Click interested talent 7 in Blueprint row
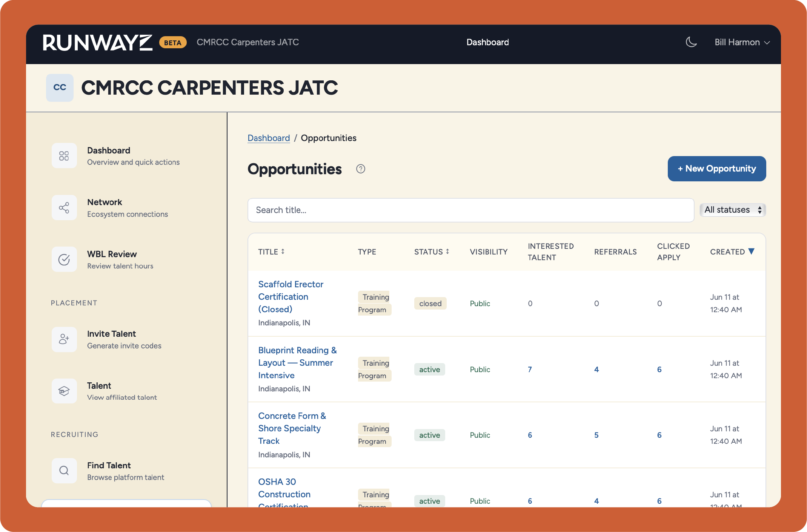The height and width of the screenshot is (532, 807). tap(530, 369)
